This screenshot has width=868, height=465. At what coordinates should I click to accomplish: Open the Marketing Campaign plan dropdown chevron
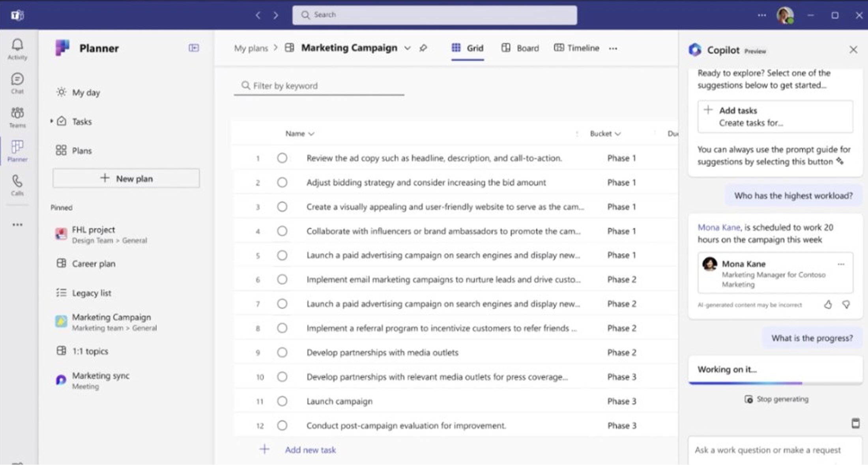tap(407, 48)
